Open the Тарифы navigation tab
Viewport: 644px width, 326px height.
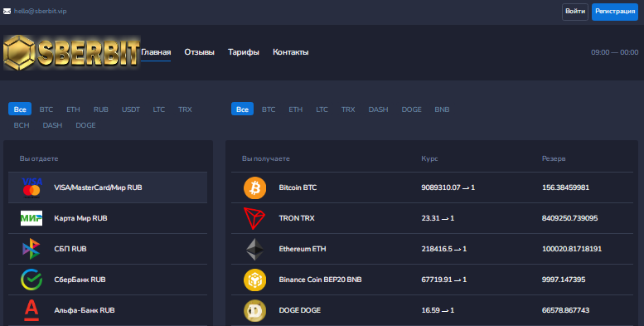(244, 52)
